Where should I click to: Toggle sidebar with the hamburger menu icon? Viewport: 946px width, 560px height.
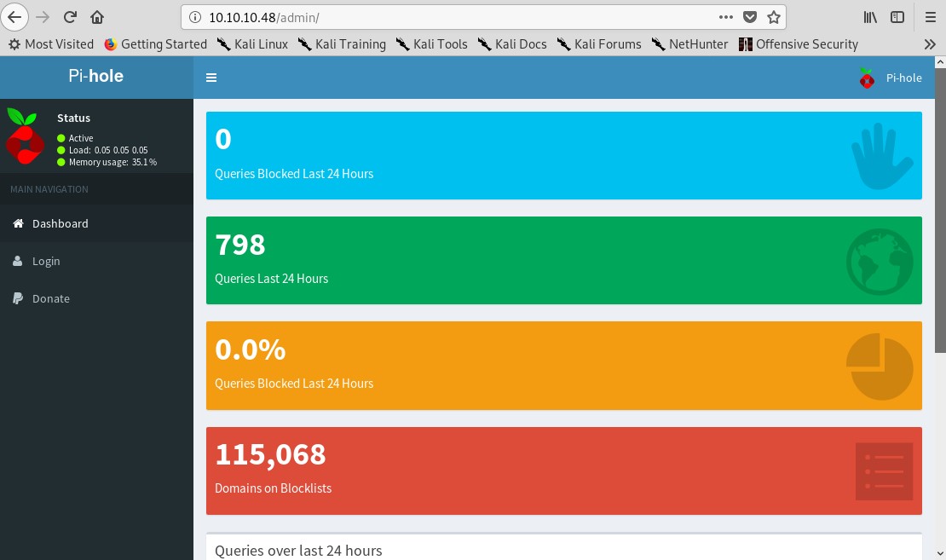[211, 78]
